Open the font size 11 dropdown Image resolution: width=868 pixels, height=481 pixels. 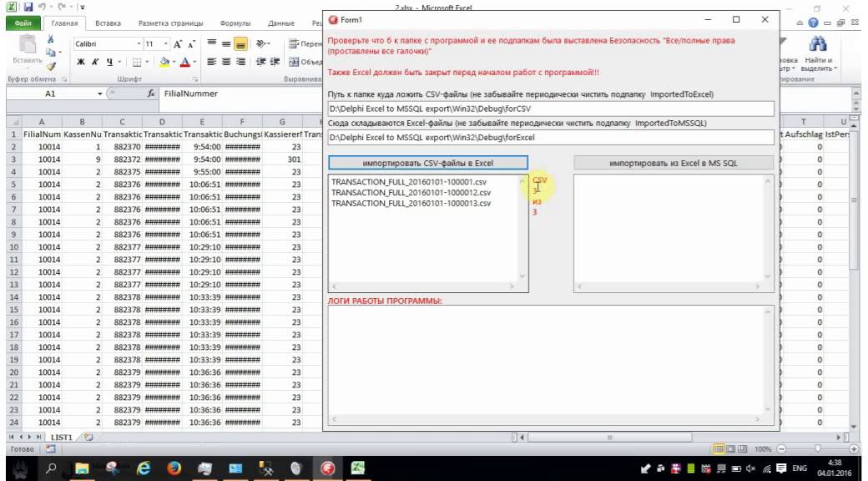pos(166,43)
